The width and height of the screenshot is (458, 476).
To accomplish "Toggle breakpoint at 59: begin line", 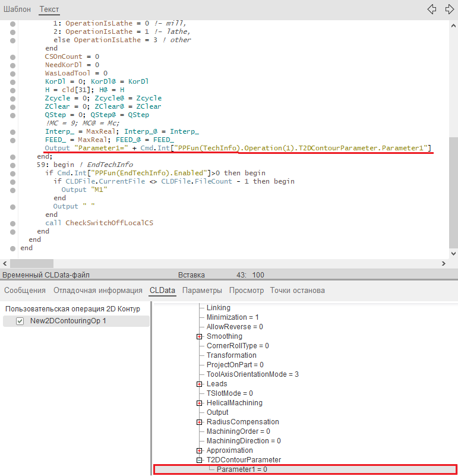I will 12,165.
